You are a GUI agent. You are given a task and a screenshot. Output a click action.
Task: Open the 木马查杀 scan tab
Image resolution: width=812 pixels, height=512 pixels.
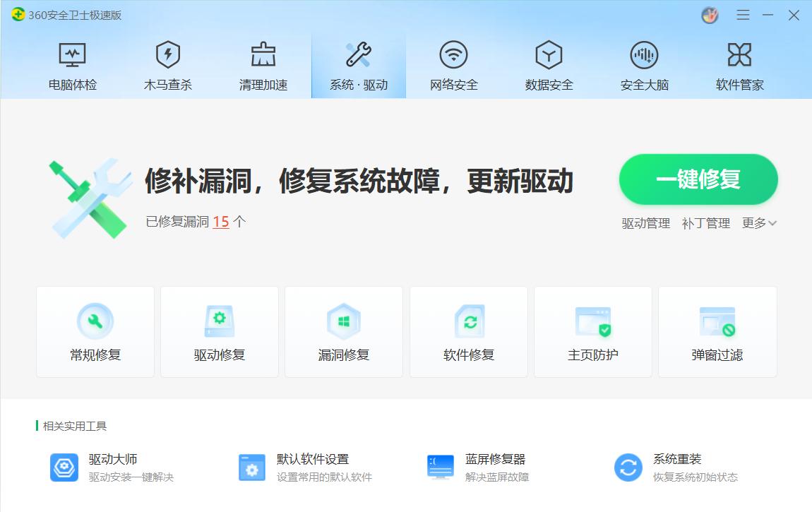tap(167, 64)
